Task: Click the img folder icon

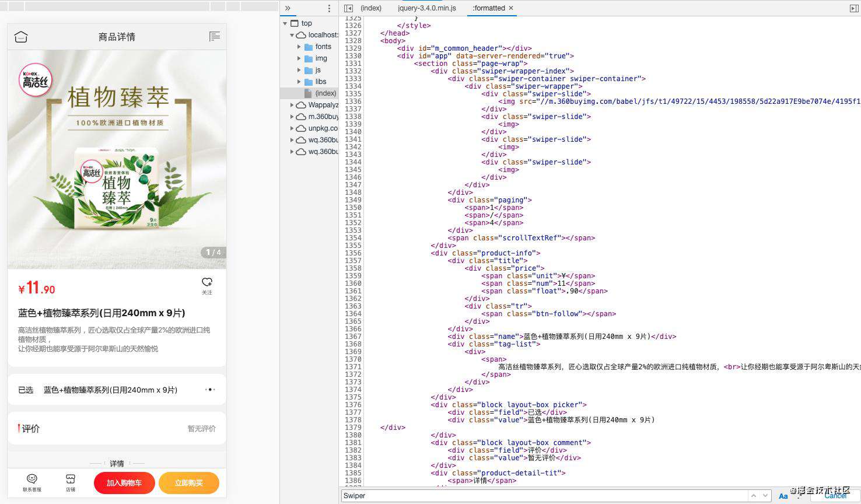Action: 309,58
